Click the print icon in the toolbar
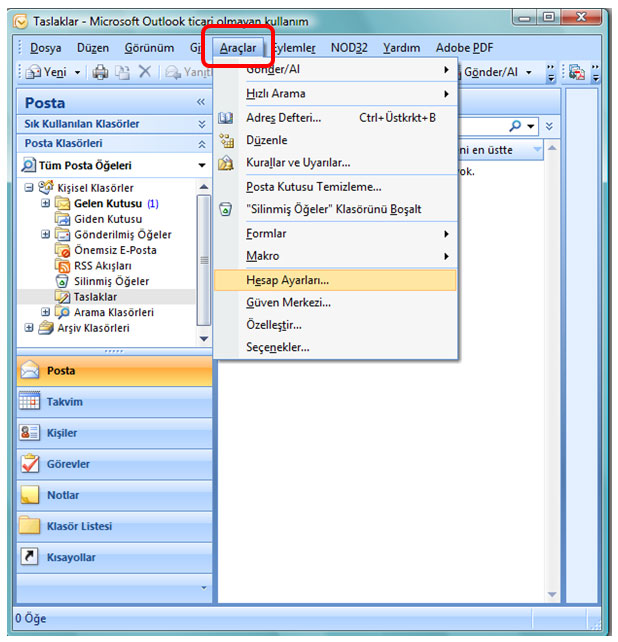Screen dimensions: 618x642 pyautogui.click(x=100, y=72)
